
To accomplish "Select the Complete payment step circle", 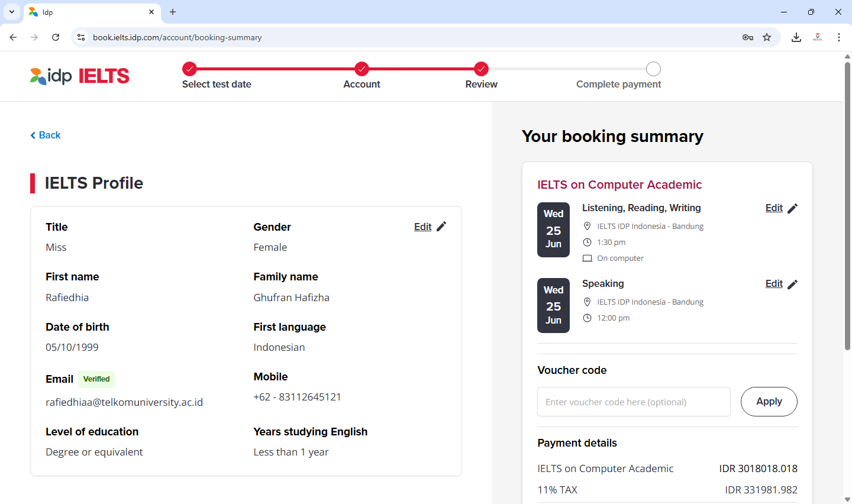I will (653, 69).
